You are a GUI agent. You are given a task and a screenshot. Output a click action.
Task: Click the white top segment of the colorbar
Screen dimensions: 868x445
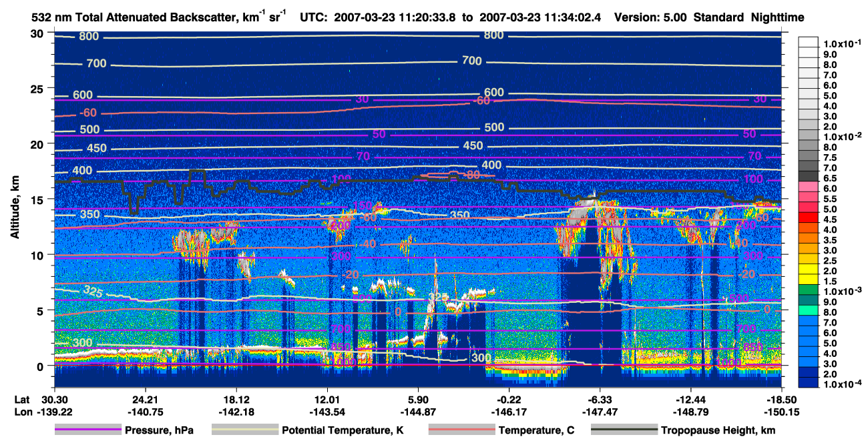pos(808,41)
